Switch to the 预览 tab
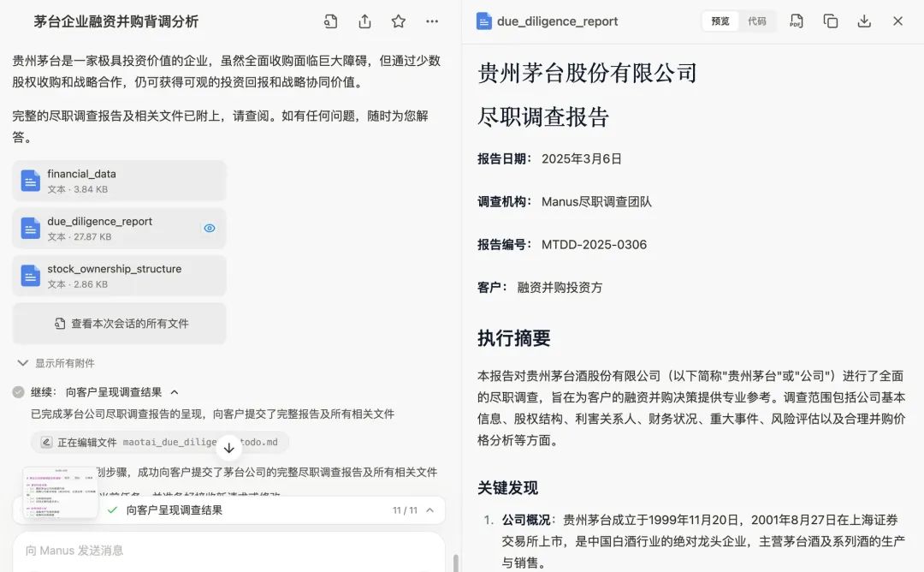Screen dimensions: 924x572 click(721, 21)
